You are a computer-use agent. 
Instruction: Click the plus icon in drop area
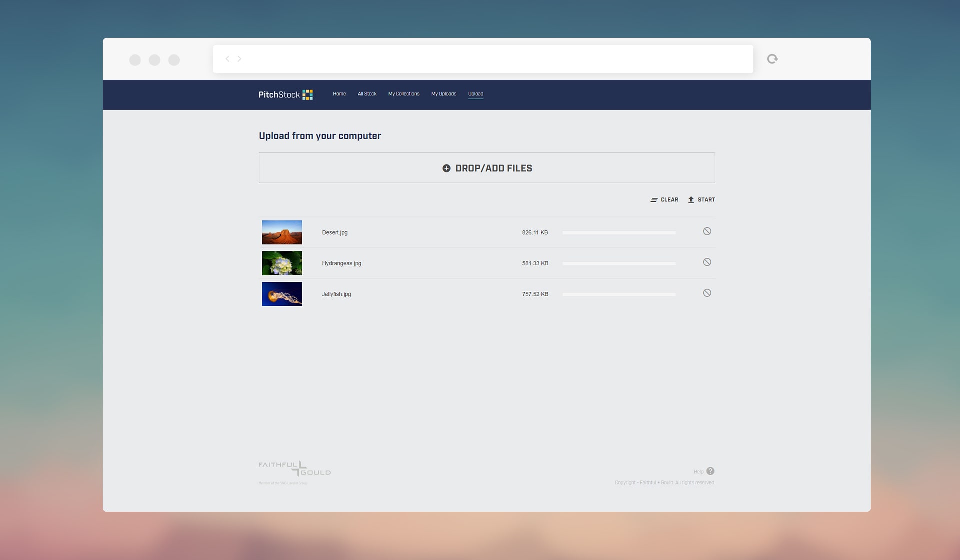pos(446,168)
